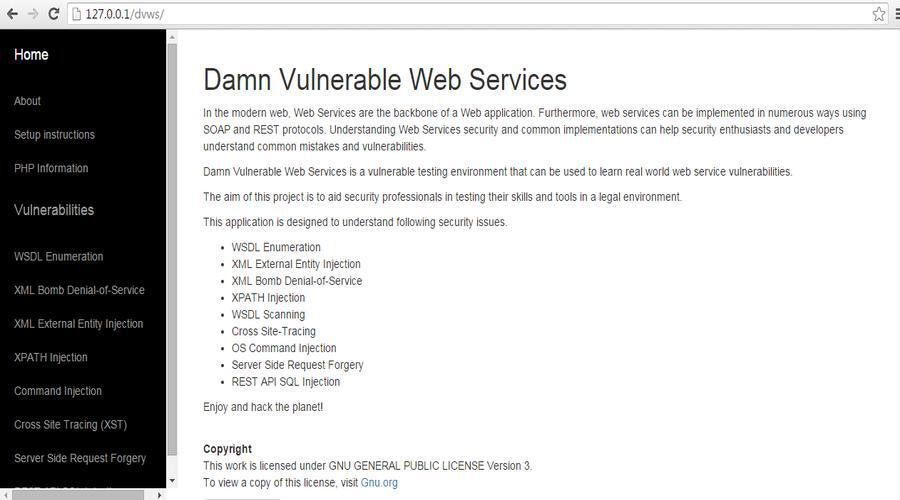Click the browser forward arrow

[x=33, y=14]
